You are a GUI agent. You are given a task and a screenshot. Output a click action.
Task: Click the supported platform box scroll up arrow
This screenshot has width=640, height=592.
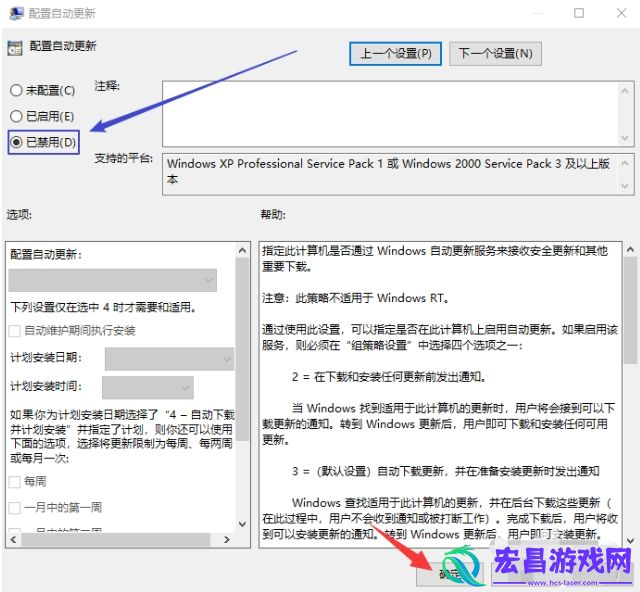click(624, 163)
